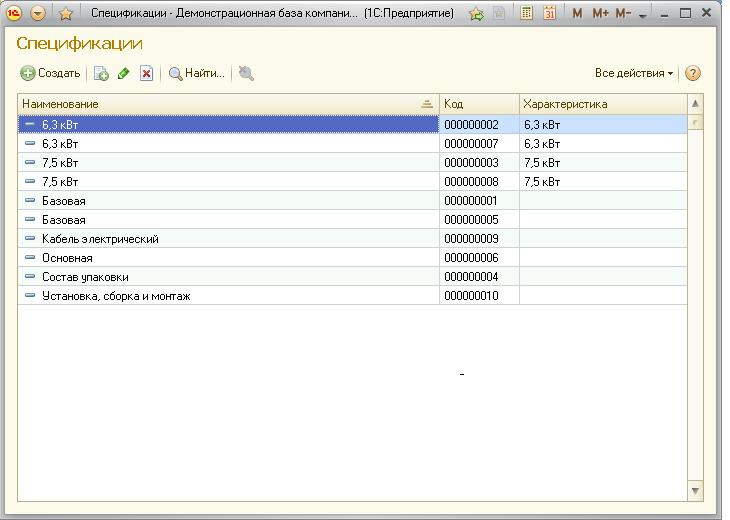Image resolution: width=730 pixels, height=520 pixels.
Task: Click the scrollbar down arrow in list
Action: tap(696, 491)
